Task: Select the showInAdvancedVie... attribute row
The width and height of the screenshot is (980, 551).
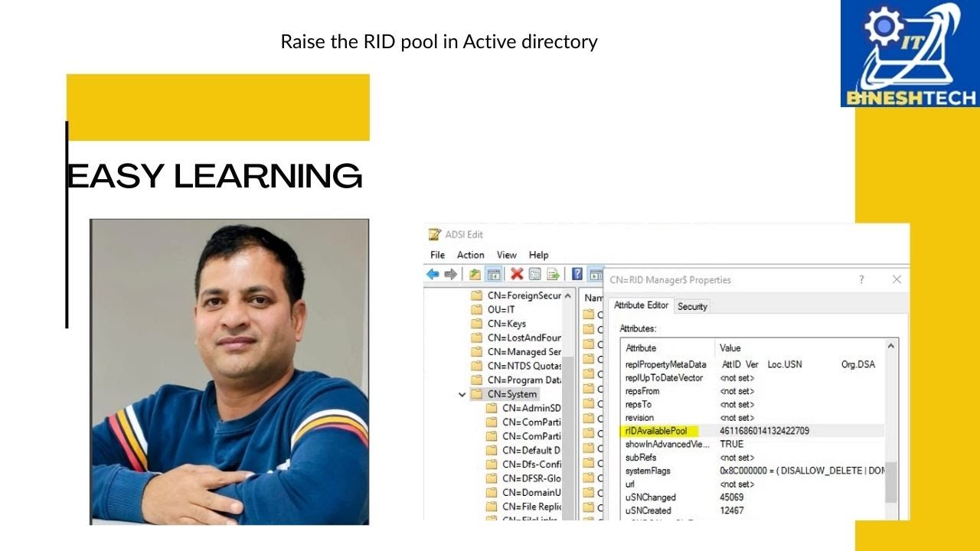Action: [753, 444]
